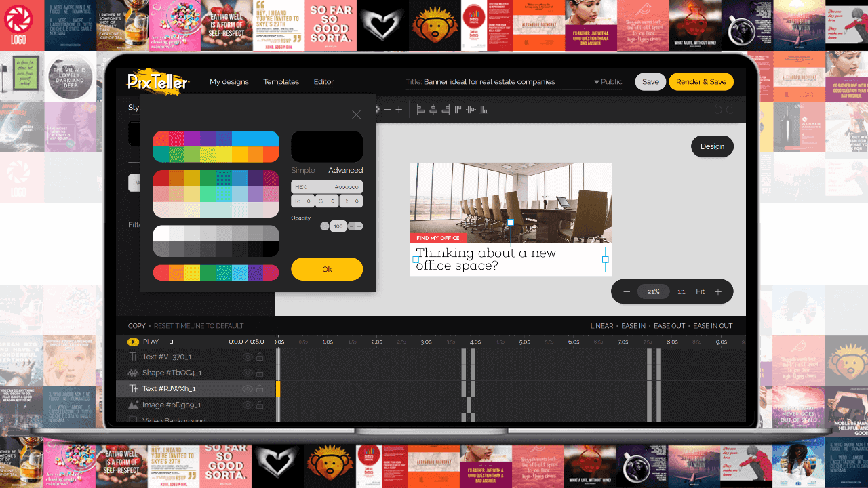868x488 pixels.
Task: Click the align bottom edge icon
Action: (x=483, y=109)
